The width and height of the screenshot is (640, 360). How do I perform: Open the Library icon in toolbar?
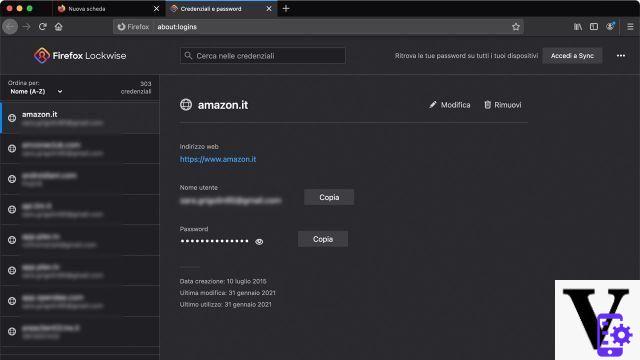(x=578, y=27)
